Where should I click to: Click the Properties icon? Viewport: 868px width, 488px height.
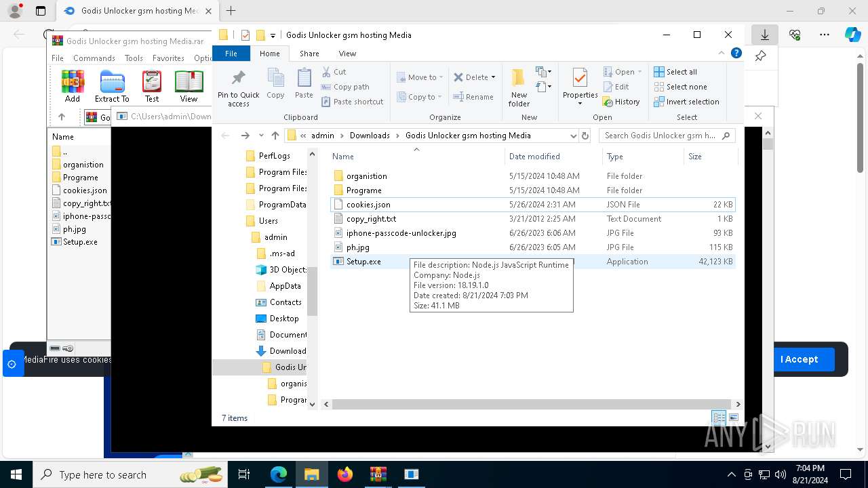point(580,78)
